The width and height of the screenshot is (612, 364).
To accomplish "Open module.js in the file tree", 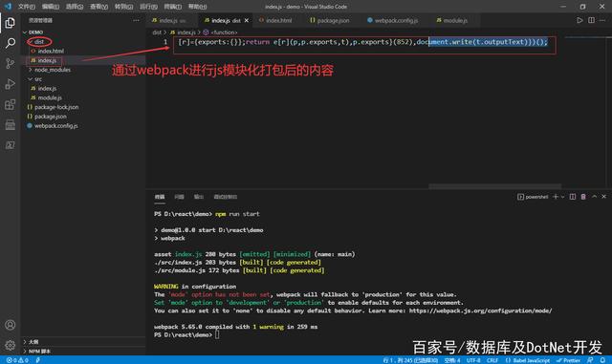I will tap(50, 97).
